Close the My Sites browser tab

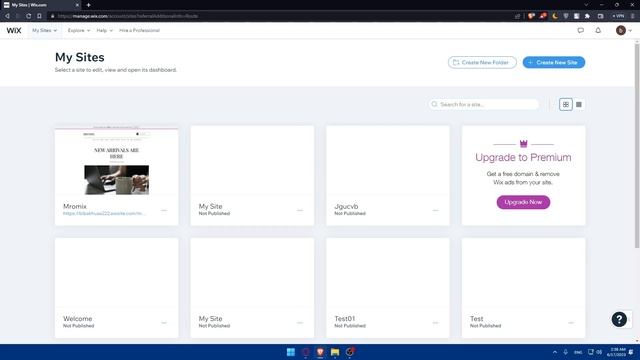[x=77, y=5]
